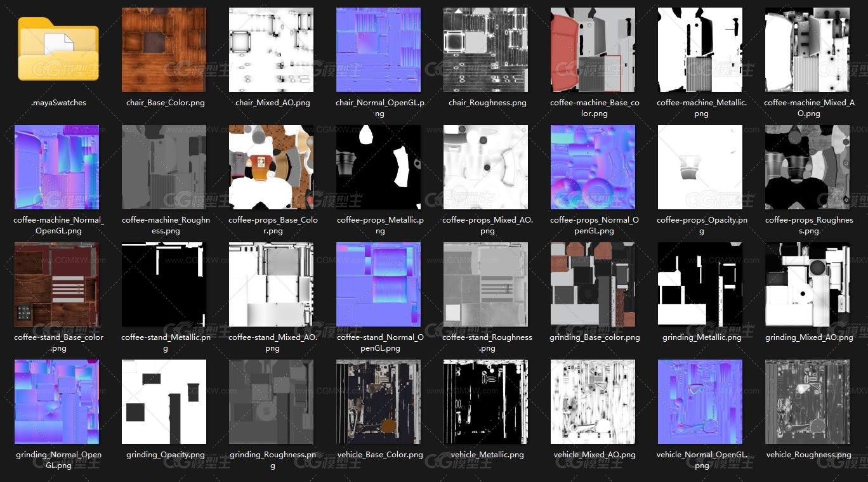The width and height of the screenshot is (868, 482).
Task: Select coffee-stand_Mixed_AO.png thumbnail
Action: coord(272,285)
